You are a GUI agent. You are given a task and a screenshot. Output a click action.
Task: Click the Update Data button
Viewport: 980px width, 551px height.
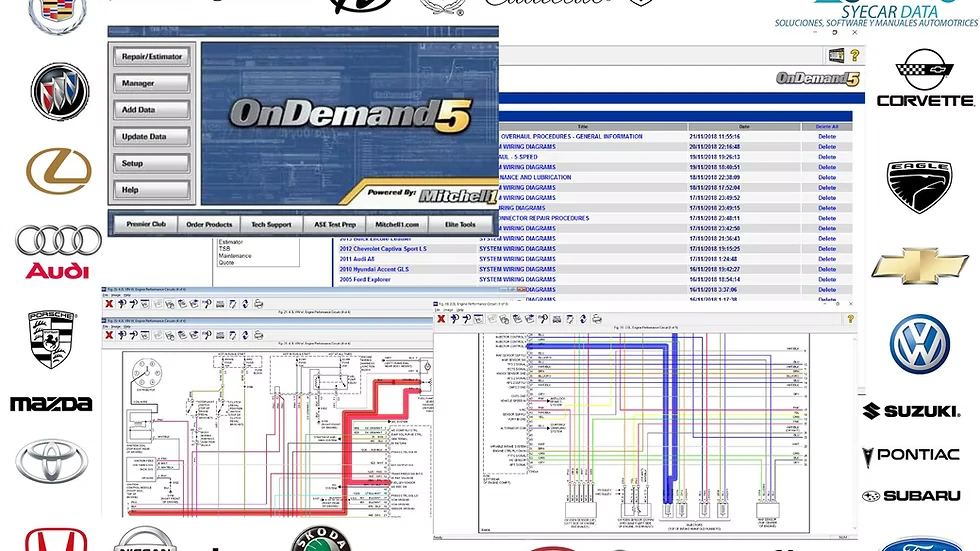[x=152, y=137]
